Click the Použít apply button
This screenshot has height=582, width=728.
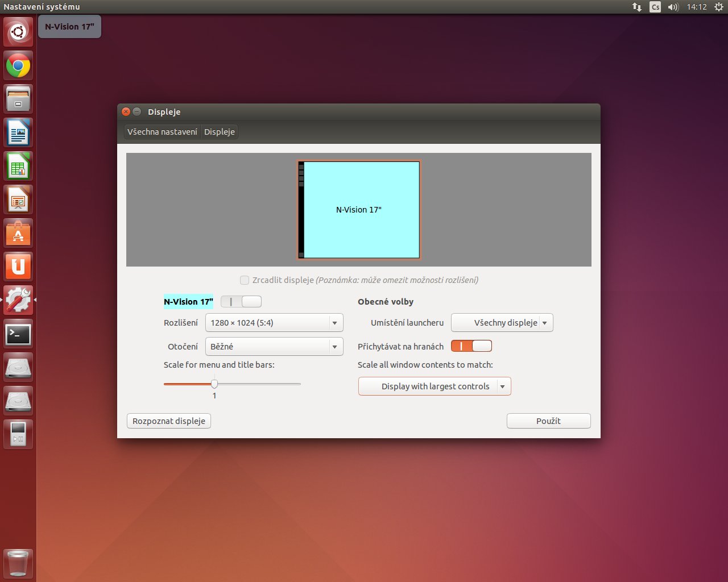point(548,421)
